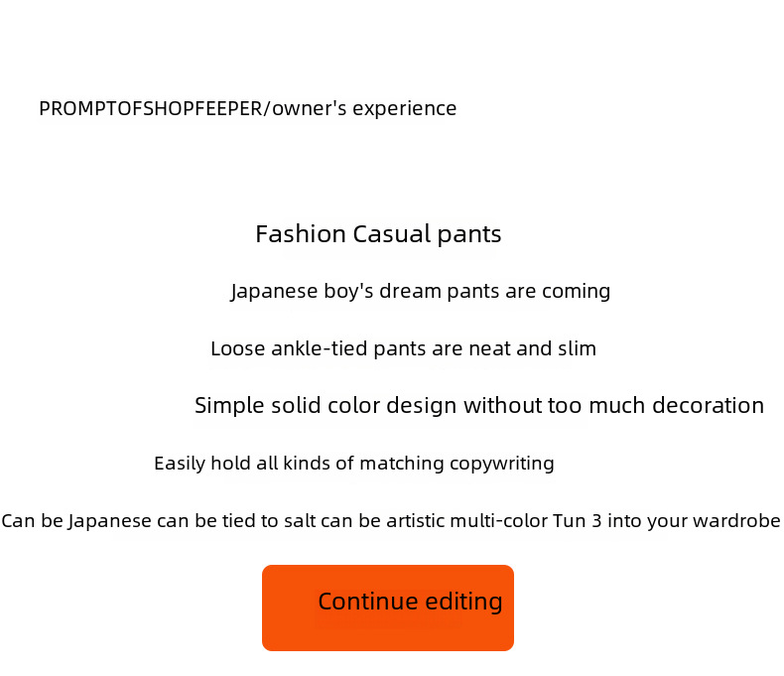Select the Japanese boy's dream pants line
Viewport: 784px width, 676px height.
(x=420, y=291)
